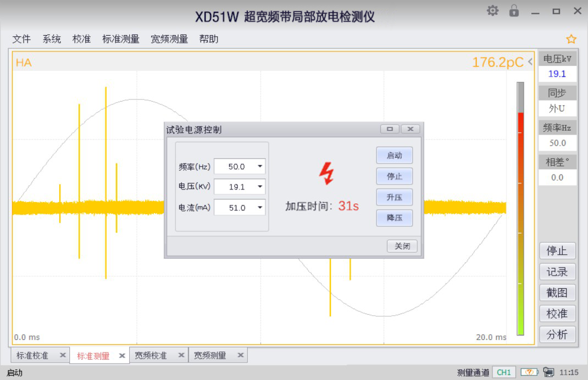This screenshot has width=588, height=380.
Task: Click the 降压 button
Action: pos(394,218)
